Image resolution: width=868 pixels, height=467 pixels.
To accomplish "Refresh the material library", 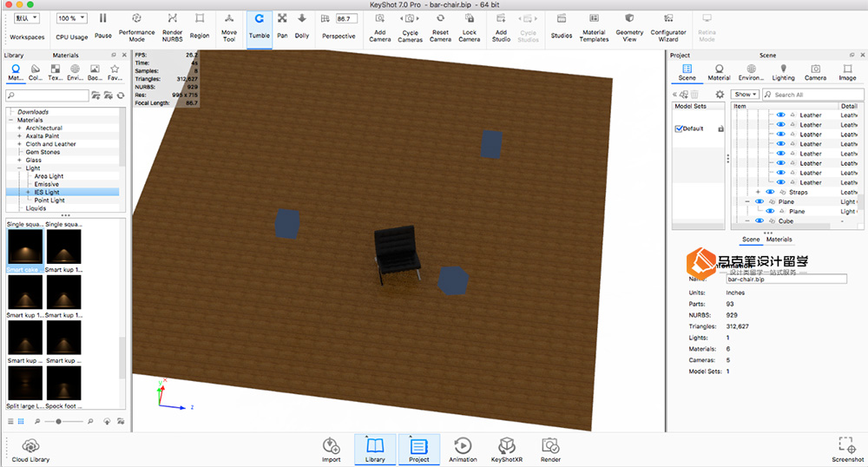I will click(121, 95).
